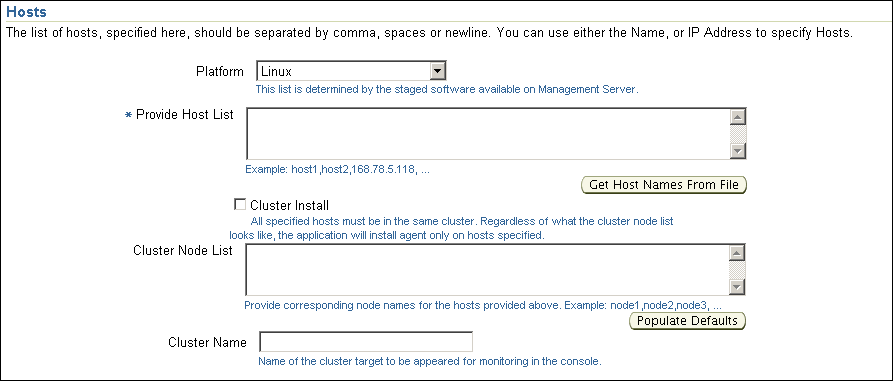Open the Platform dropdown showing Linux
893x381 pixels.
(x=351, y=72)
